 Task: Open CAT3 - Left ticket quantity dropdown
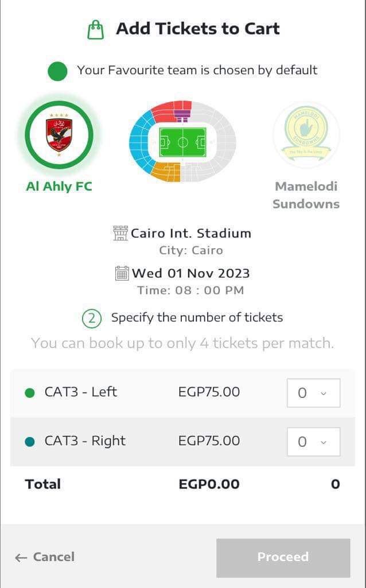pos(313,393)
